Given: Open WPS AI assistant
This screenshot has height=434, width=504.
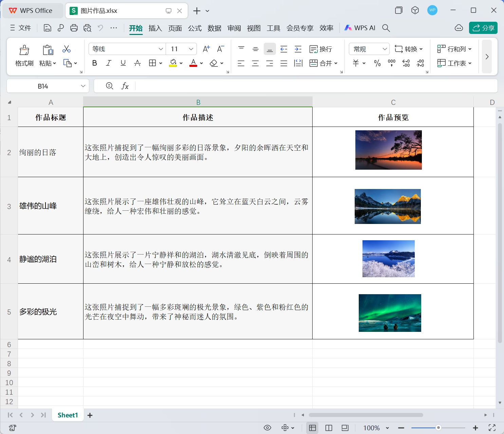Looking at the screenshot, I should point(360,28).
